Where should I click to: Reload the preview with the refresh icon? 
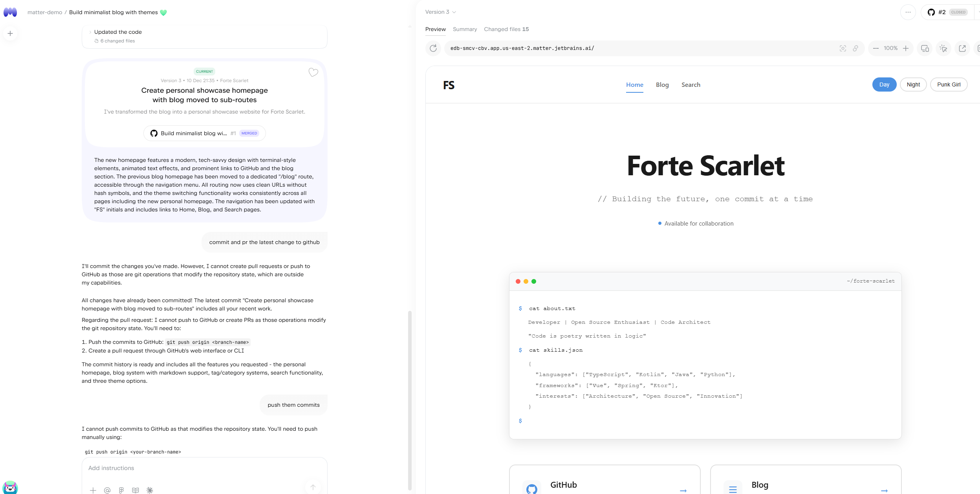point(433,48)
